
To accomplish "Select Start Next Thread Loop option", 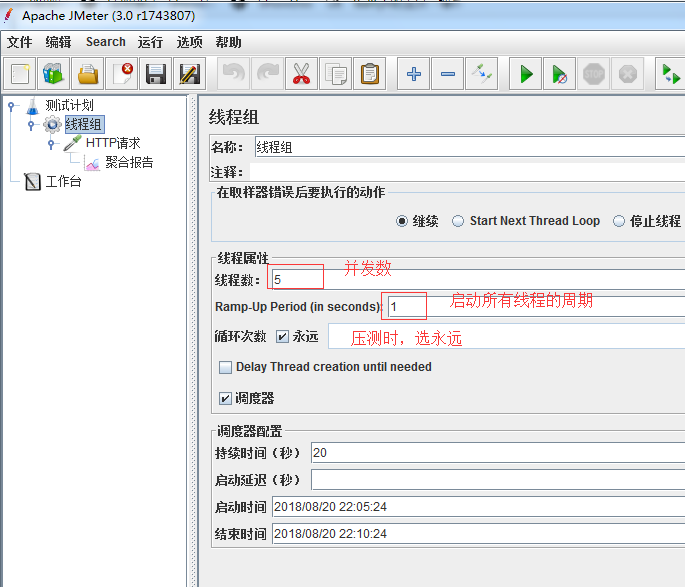I will [x=457, y=221].
